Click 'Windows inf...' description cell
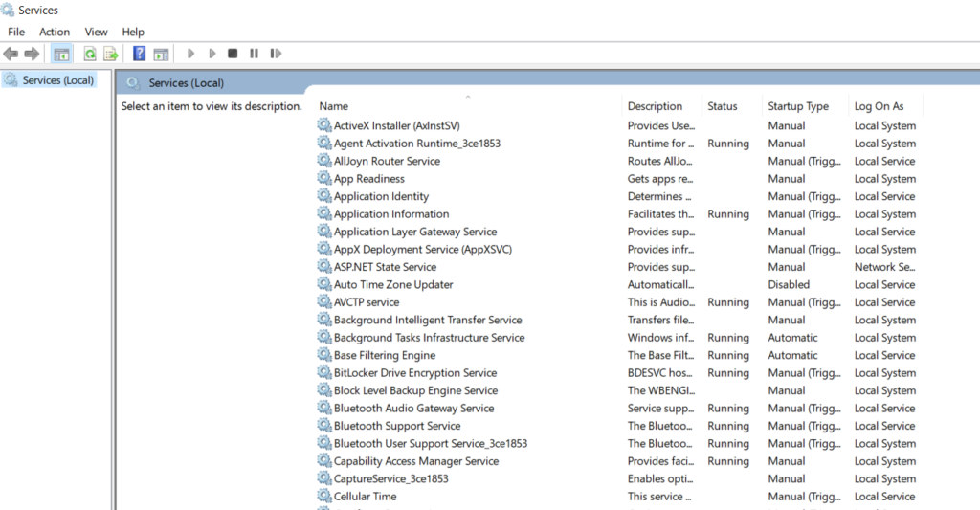The height and width of the screenshot is (510, 980). pos(660,338)
